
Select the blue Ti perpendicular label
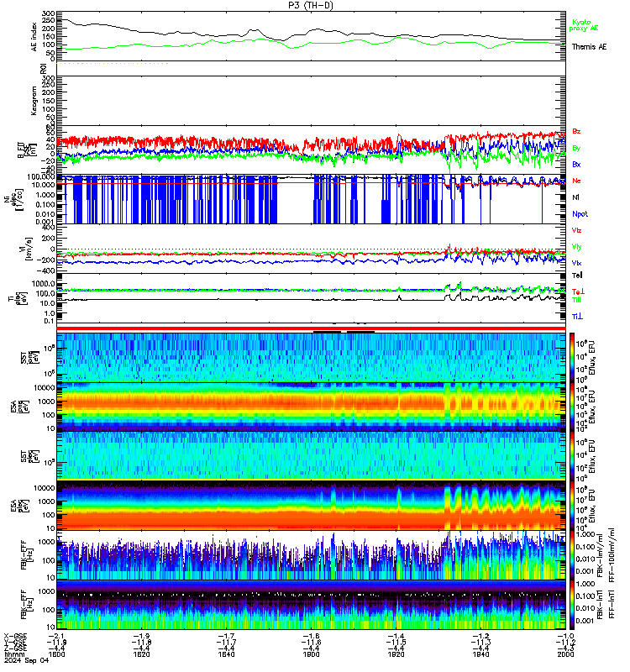click(577, 317)
